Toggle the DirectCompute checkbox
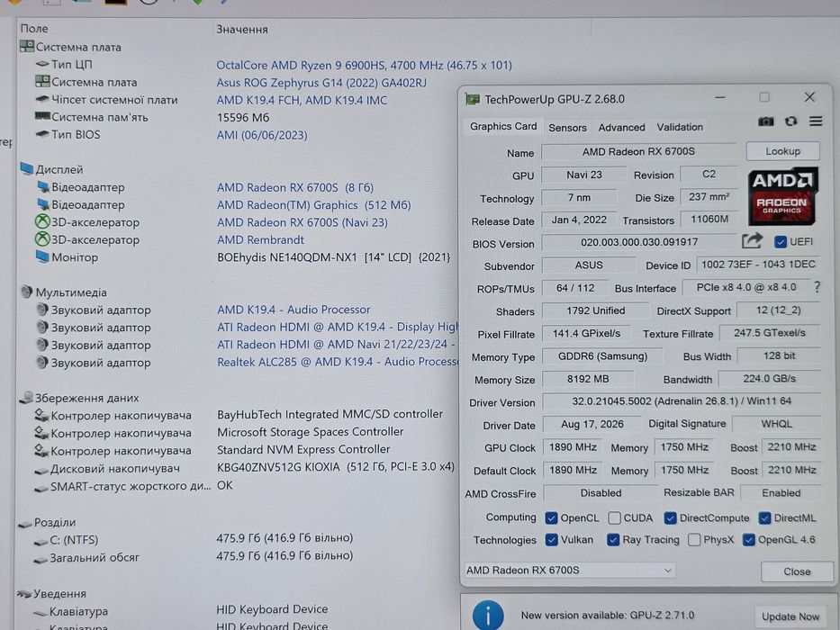Screen dimensions: 840x630 [670, 518]
